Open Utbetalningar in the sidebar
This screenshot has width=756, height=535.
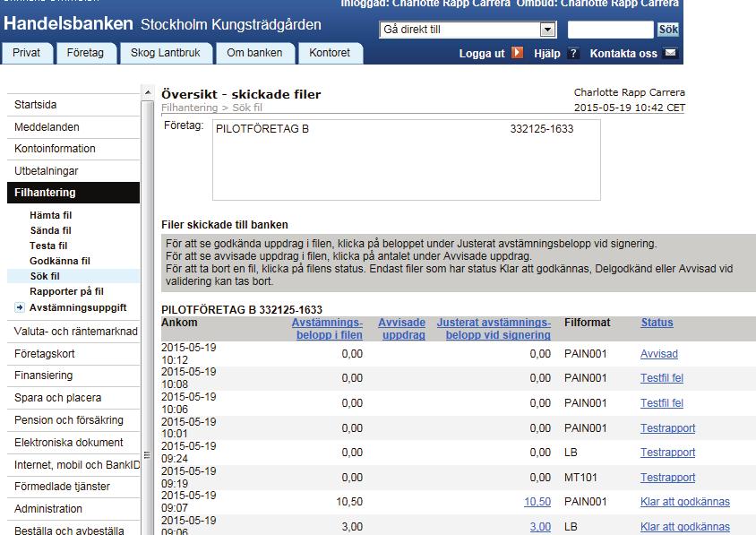coord(73,171)
